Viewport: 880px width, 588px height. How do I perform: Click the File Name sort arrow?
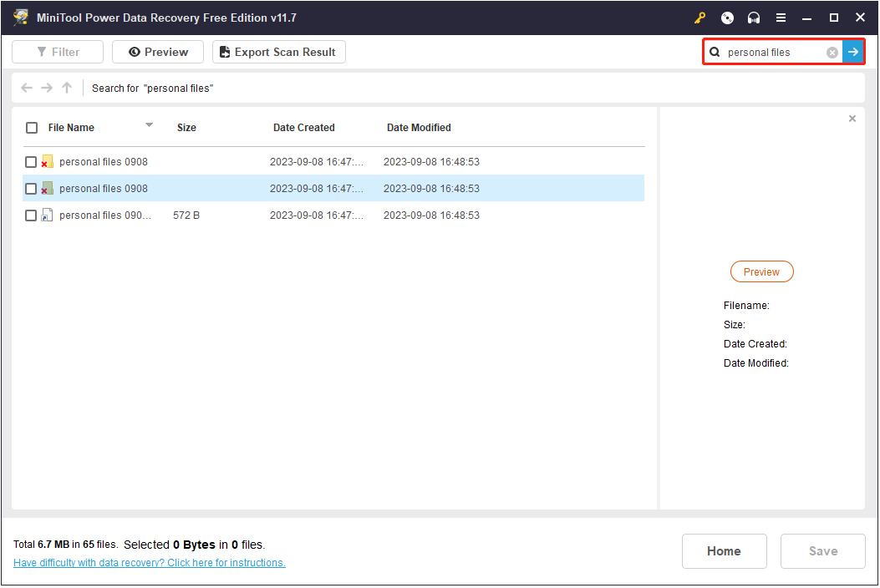click(x=149, y=125)
